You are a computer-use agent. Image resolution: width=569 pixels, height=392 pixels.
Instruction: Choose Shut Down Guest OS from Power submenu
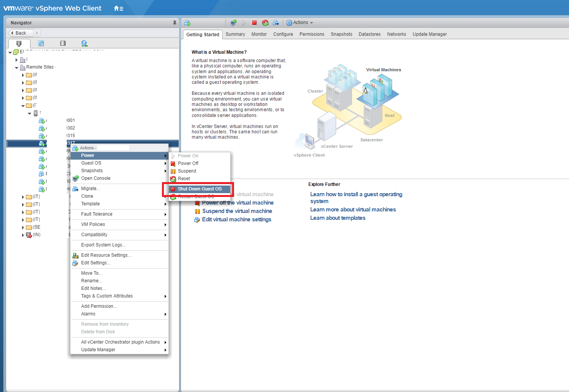[x=199, y=189]
